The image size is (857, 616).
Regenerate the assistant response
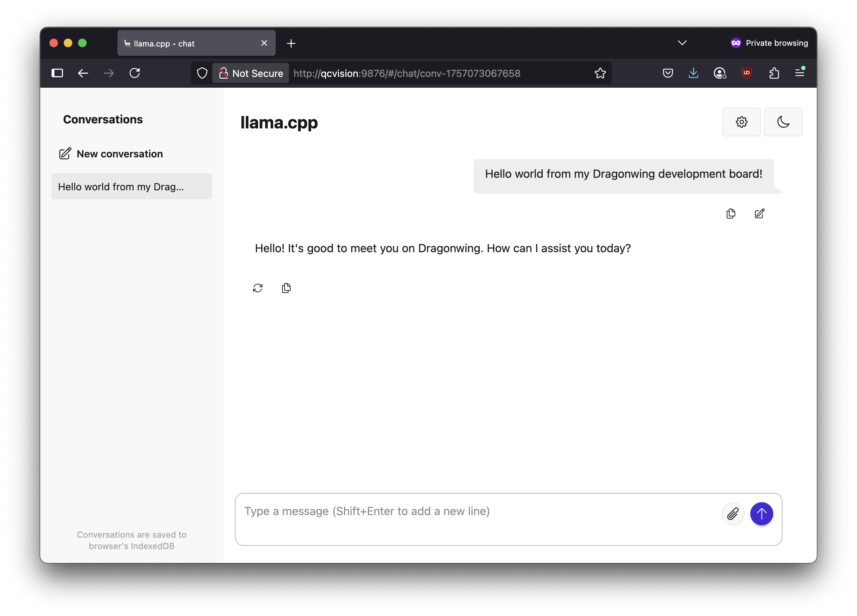258,288
